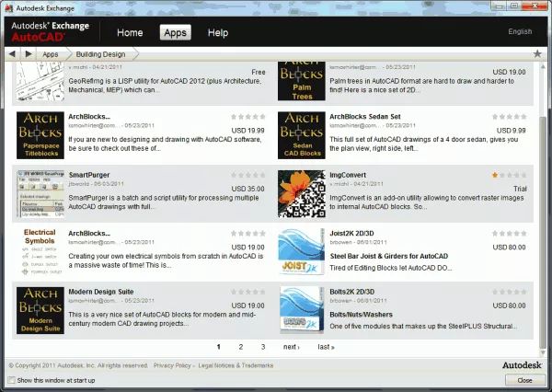This screenshot has width=552, height=392.
Task: Click ImgConvert star rating
Action: click(x=509, y=175)
